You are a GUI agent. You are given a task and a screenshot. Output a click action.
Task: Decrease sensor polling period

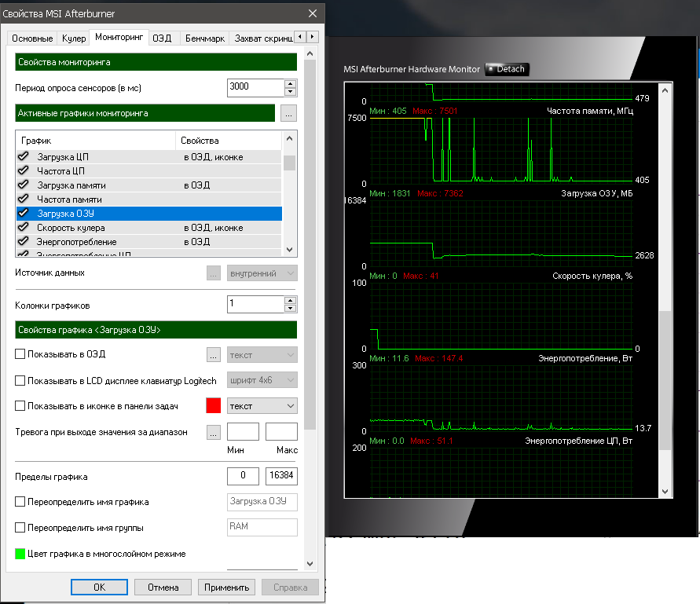pyautogui.click(x=290, y=92)
